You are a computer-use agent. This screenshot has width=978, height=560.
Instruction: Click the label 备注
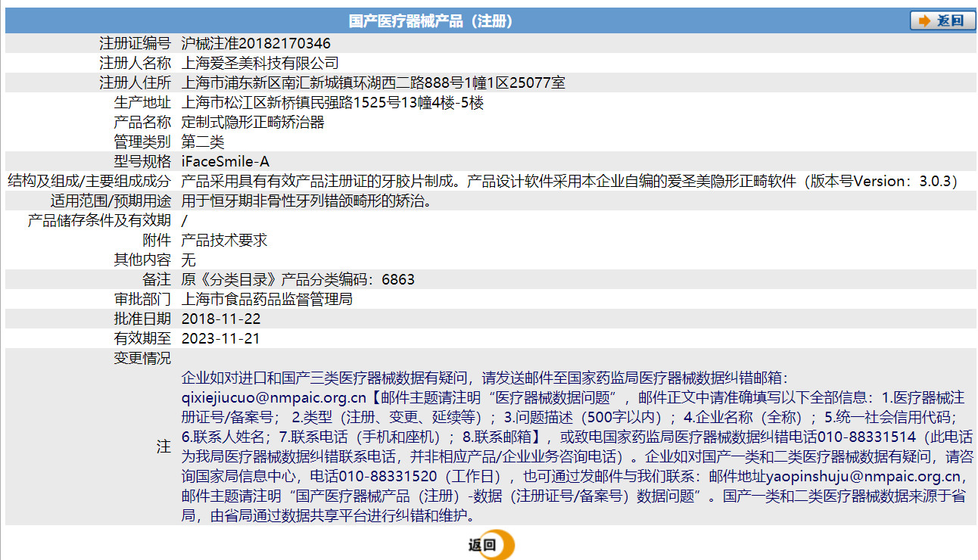(157, 280)
